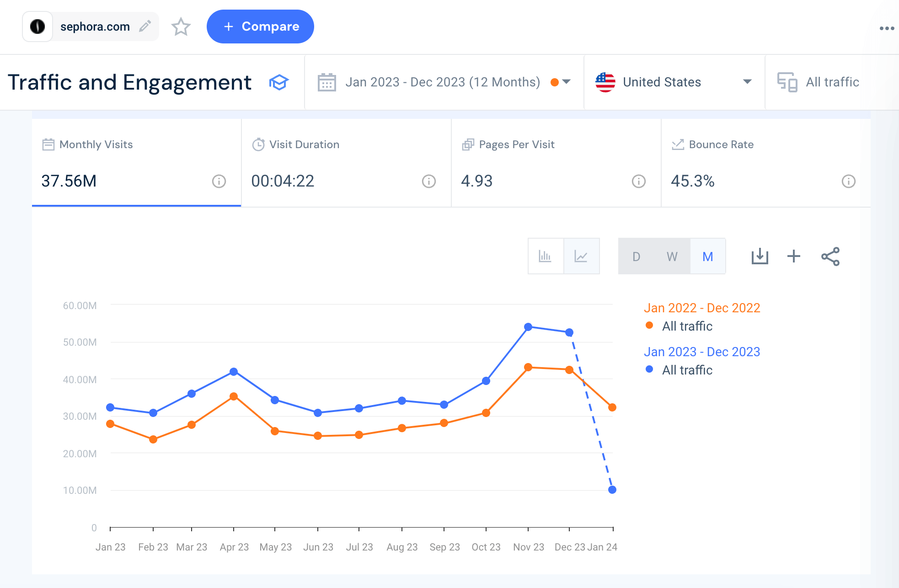Open the Traffic and Engagement learning icon
Screen dimensions: 899x588
coord(278,82)
